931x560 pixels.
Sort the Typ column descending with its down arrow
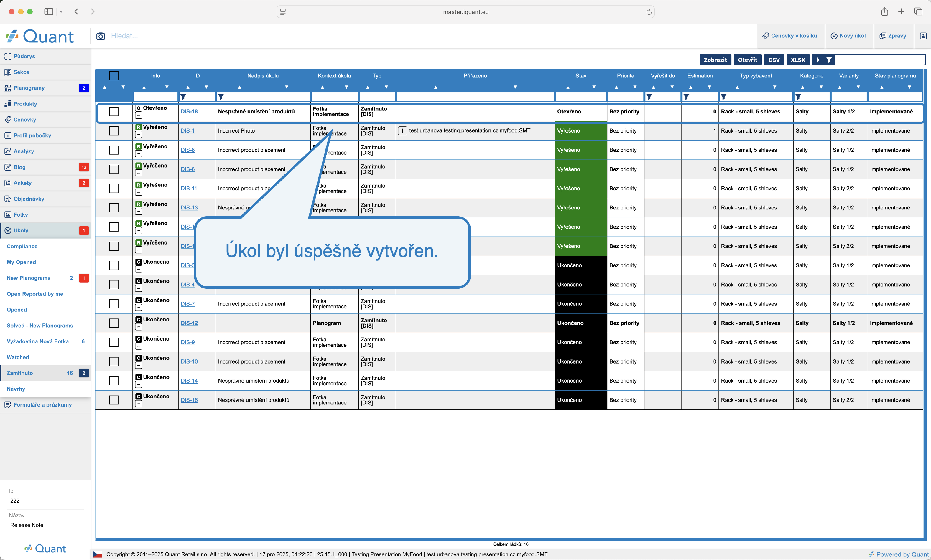click(386, 87)
